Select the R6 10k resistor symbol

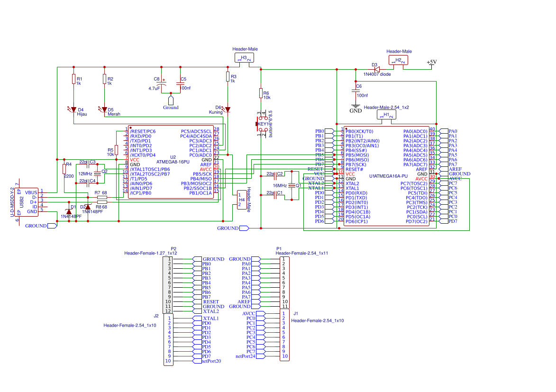point(261,93)
